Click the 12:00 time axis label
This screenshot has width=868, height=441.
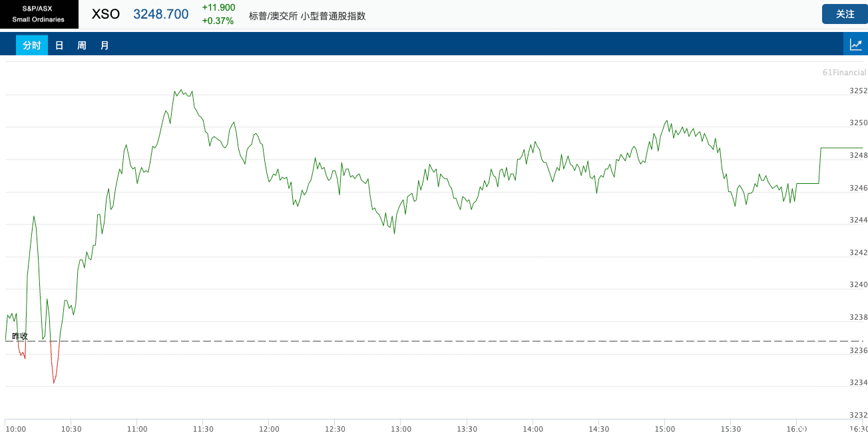269,429
